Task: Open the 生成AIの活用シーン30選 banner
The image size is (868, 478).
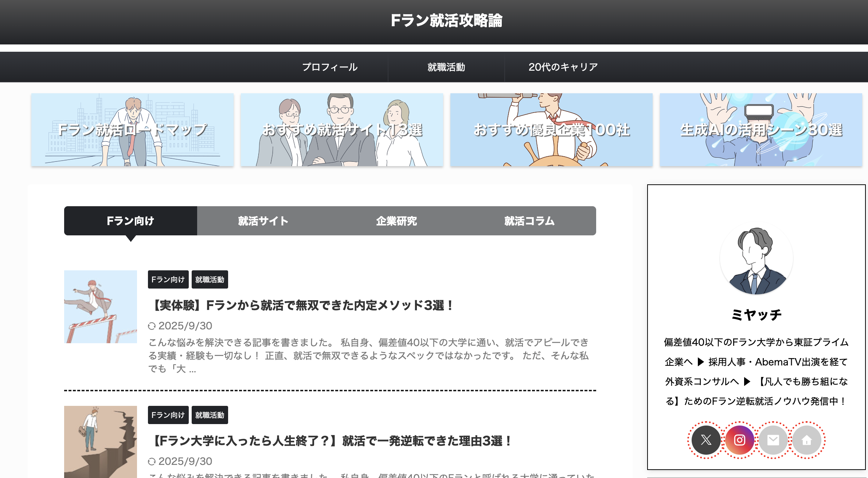Action: [761, 130]
